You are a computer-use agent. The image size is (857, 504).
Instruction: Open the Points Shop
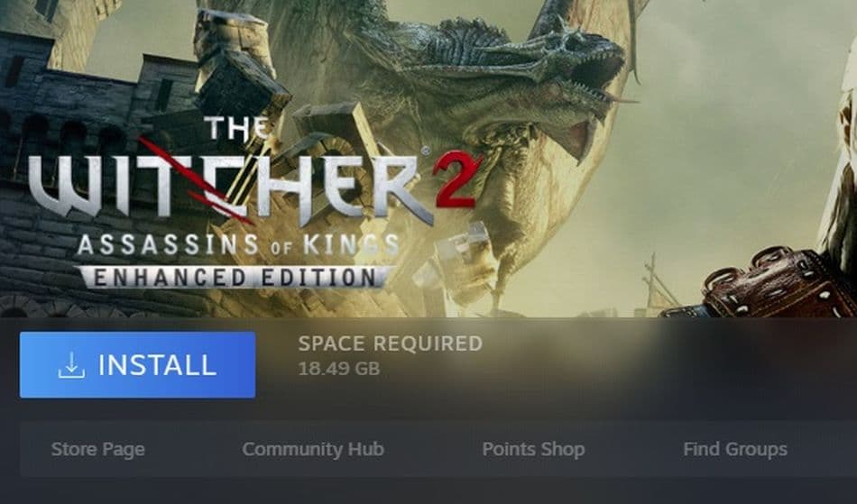533,449
